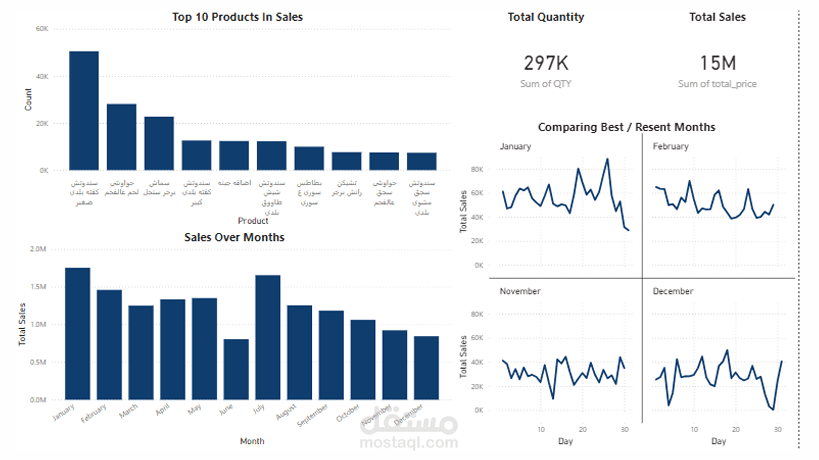819x460 pixels.
Task: Click the September month axis label
Action: tap(312, 416)
